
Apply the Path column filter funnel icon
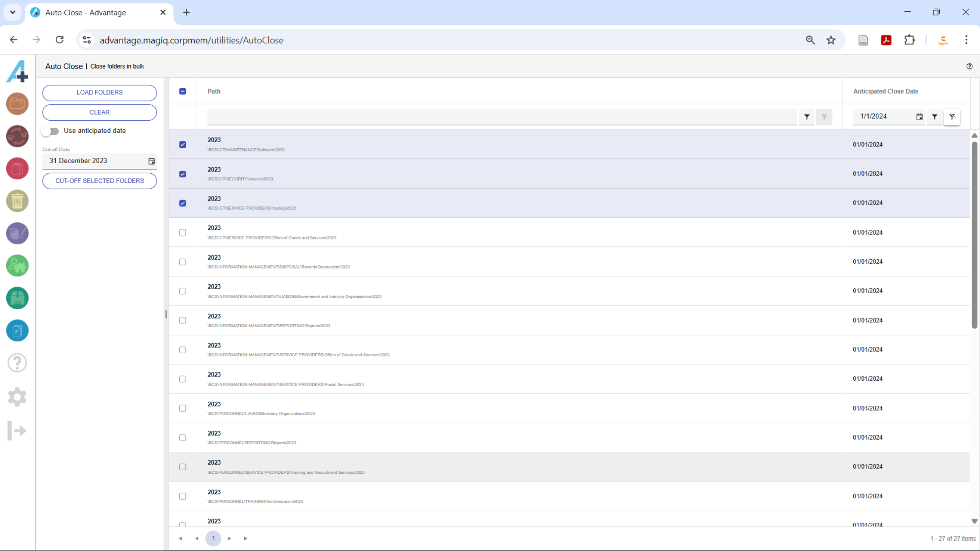tap(807, 117)
